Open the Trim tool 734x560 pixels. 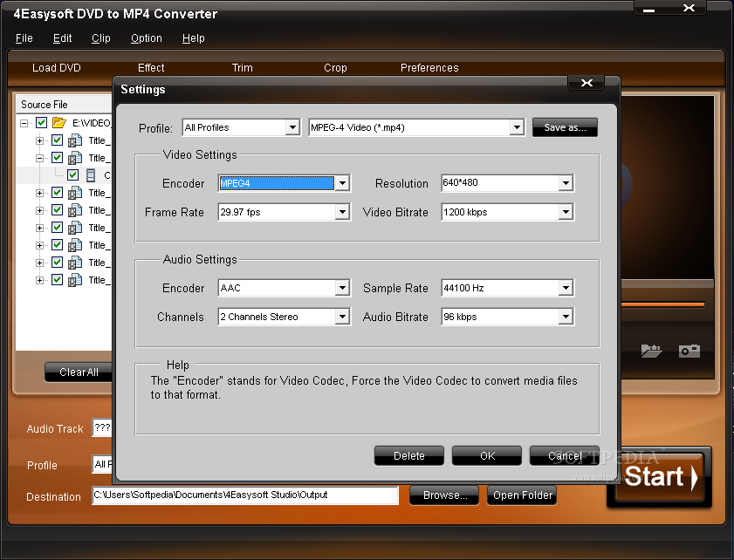coord(242,68)
